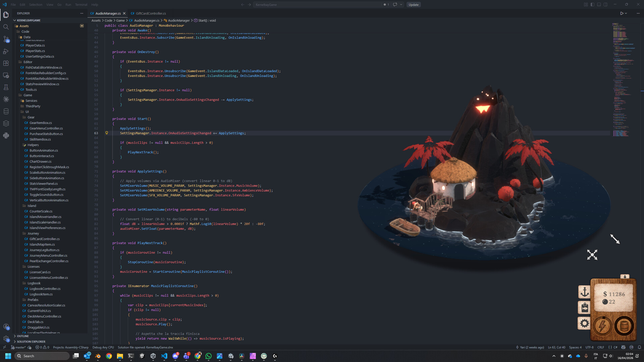The image size is (644, 362).
Task: Open the Terminal menu
Action: pos(81,5)
